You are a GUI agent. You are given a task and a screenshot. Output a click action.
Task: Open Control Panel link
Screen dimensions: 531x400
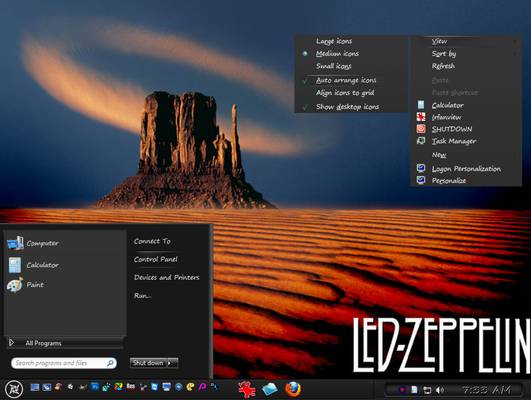(155, 259)
